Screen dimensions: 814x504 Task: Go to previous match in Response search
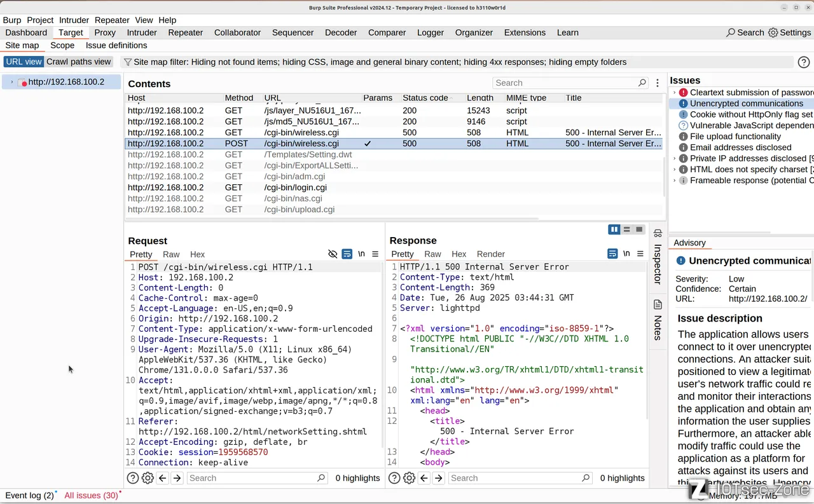(424, 478)
